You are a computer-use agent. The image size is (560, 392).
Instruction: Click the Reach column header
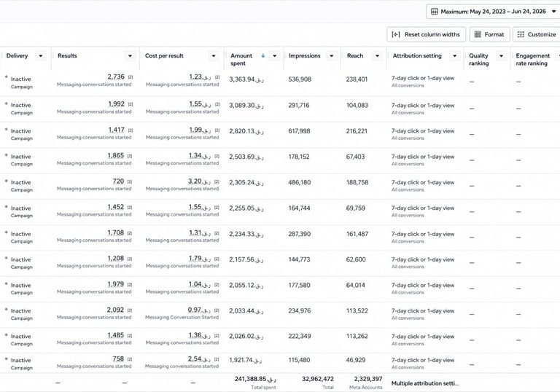(x=355, y=55)
